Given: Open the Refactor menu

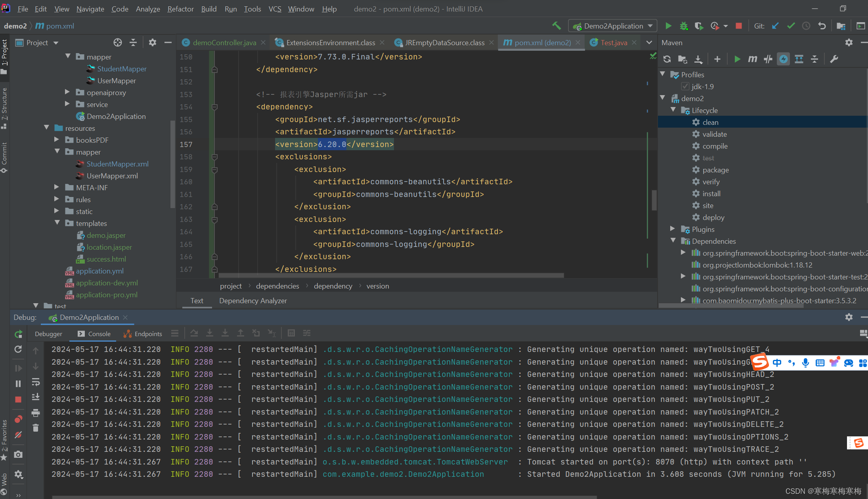Looking at the screenshot, I should pyautogui.click(x=180, y=9).
